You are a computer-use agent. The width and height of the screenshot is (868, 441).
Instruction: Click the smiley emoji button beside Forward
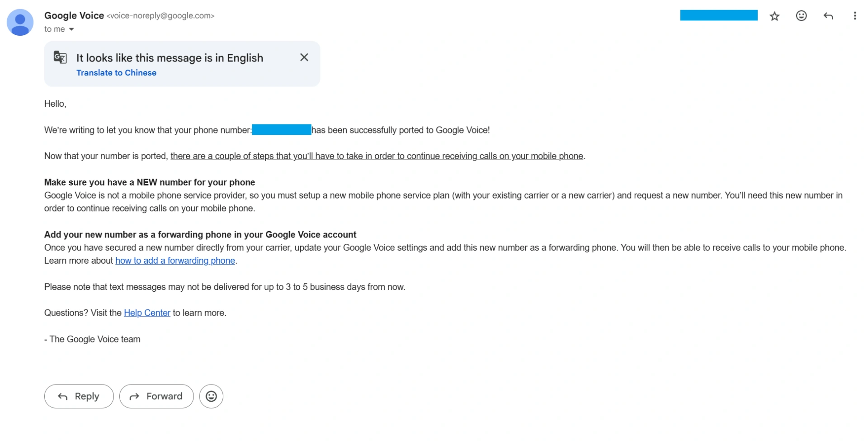[211, 396]
